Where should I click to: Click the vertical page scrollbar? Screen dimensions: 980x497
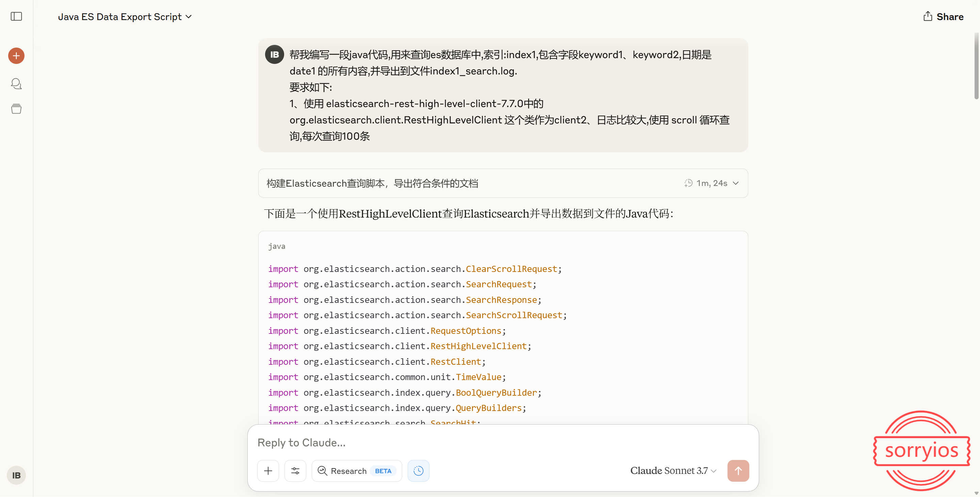976,66
